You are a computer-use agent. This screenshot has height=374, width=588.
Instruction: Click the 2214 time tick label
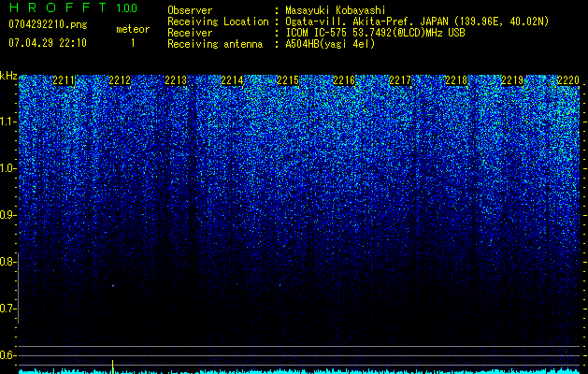(232, 80)
